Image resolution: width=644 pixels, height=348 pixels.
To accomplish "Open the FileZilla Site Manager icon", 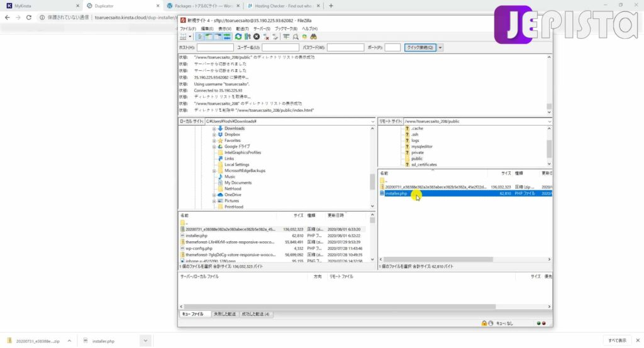I will [183, 37].
